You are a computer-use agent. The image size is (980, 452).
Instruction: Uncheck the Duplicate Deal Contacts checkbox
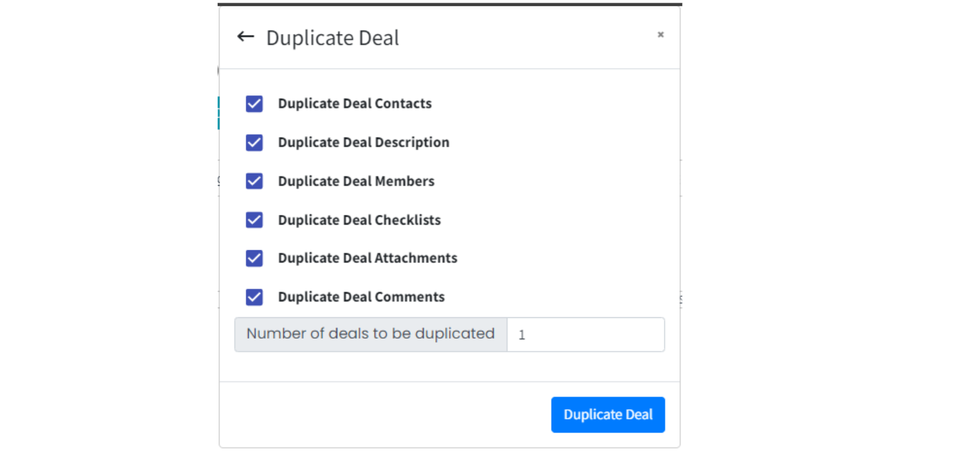pyautogui.click(x=254, y=104)
